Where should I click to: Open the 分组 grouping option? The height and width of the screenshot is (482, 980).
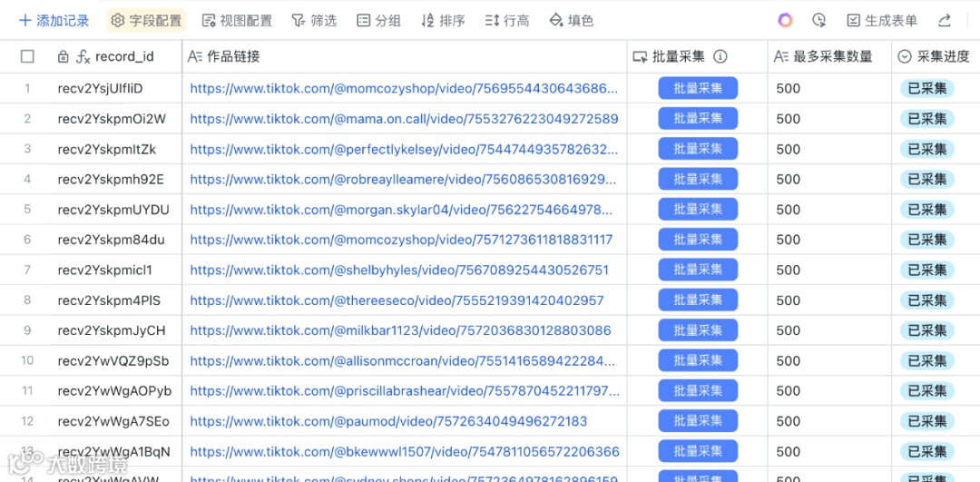pyautogui.click(x=378, y=21)
